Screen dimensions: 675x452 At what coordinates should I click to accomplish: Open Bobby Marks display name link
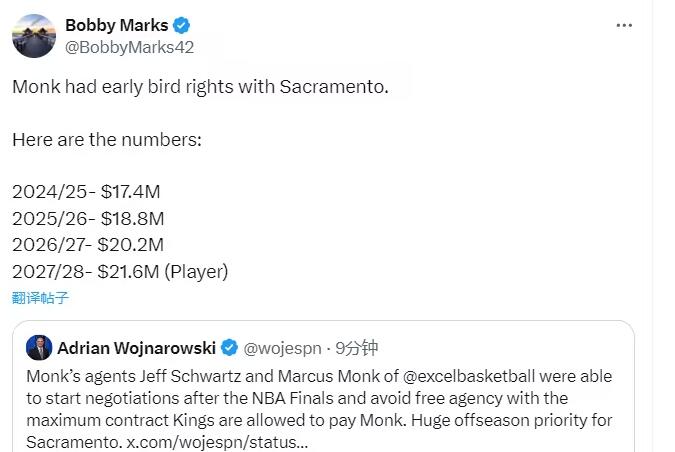pyautogui.click(x=116, y=25)
